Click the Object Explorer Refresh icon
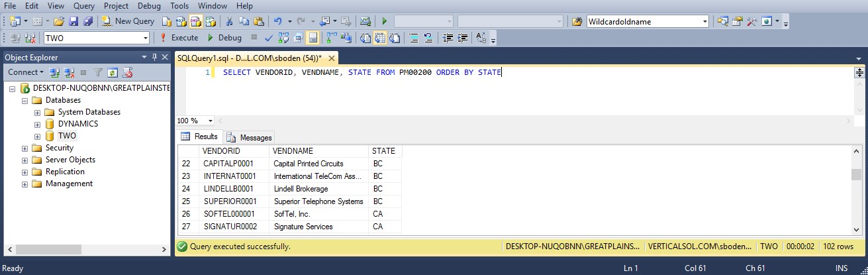This screenshot has width=868, height=275. [x=113, y=72]
